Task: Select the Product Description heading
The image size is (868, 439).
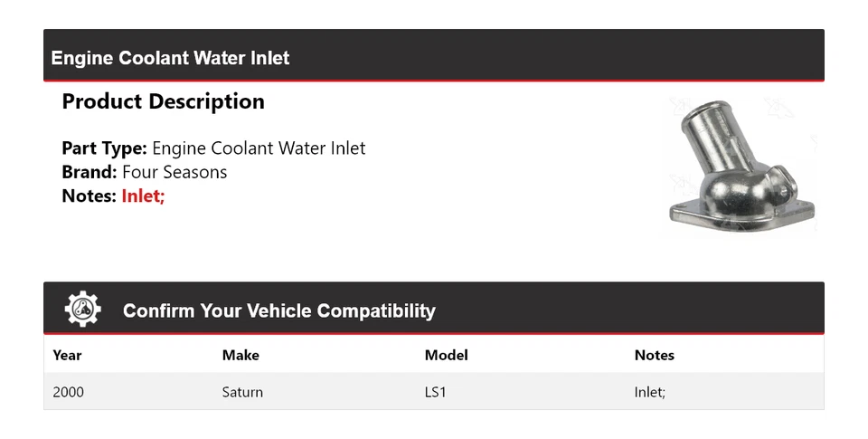Action: click(163, 101)
